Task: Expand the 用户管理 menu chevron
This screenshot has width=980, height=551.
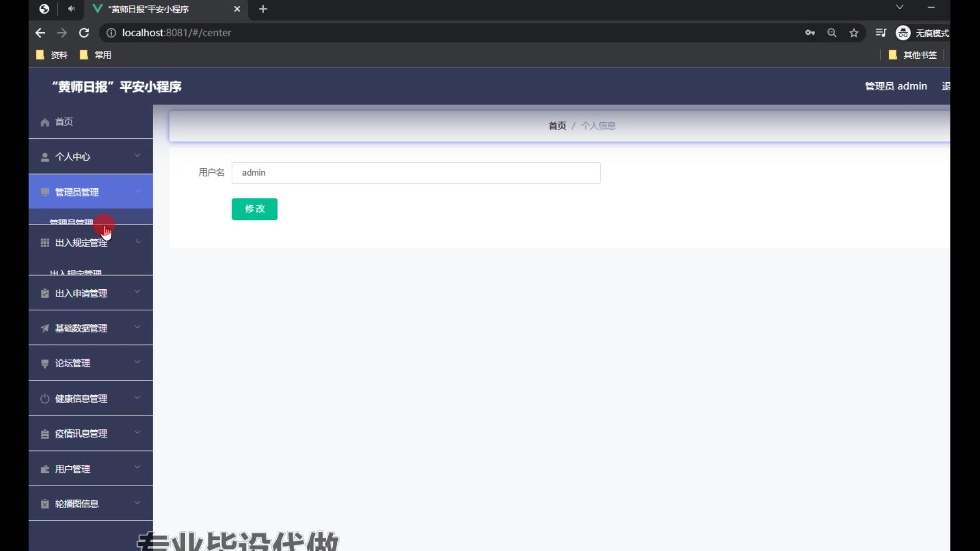Action: [137, 468]
